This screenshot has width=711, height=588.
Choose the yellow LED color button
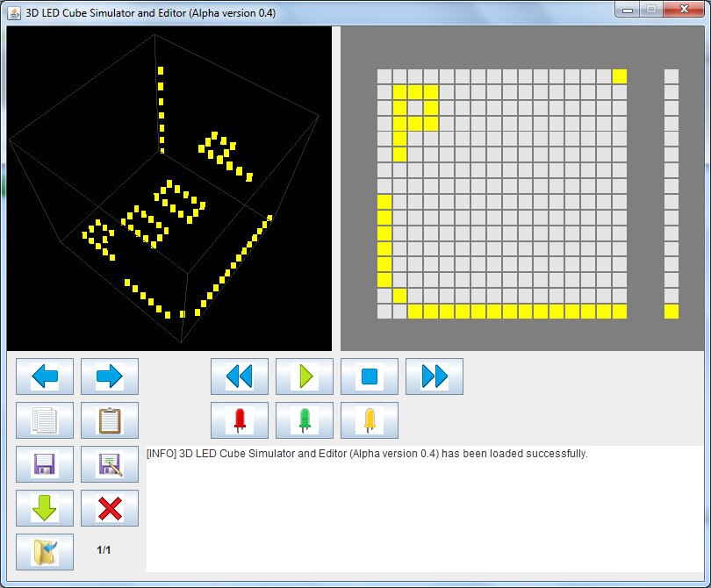point(369,420)
